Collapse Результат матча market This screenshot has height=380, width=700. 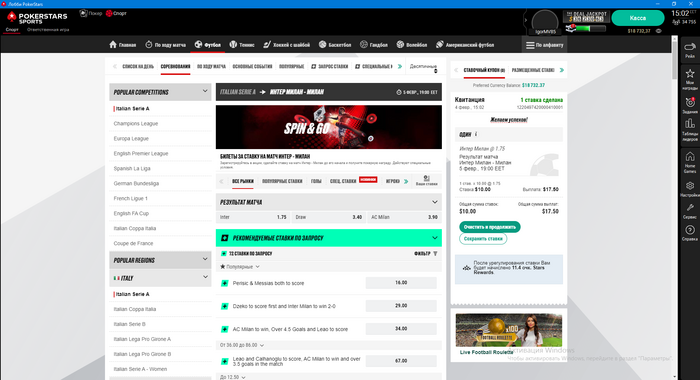(x=435, y=202)
